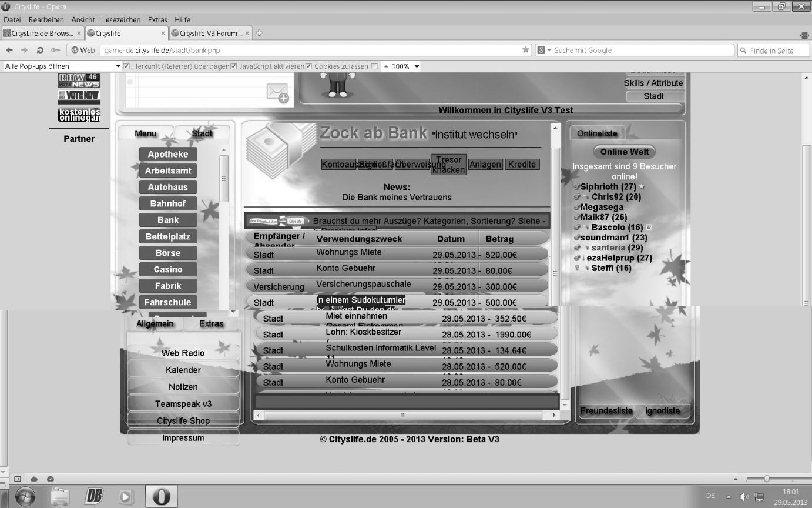Click the Tresor knacken bank button

[x=449, y=165]
